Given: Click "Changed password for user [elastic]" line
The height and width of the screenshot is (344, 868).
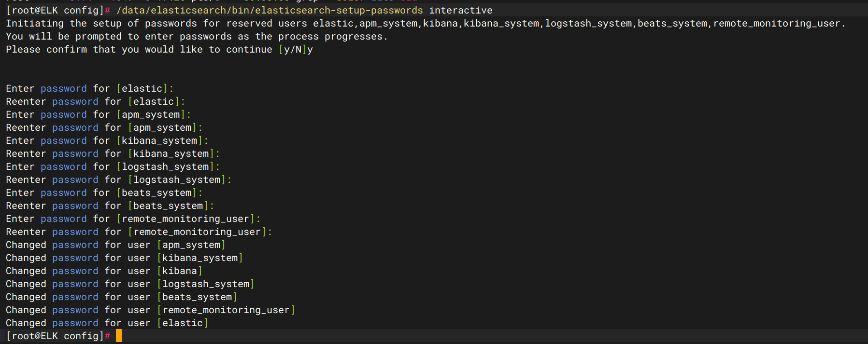Looking at the screenshot, I should pos(107,323).
